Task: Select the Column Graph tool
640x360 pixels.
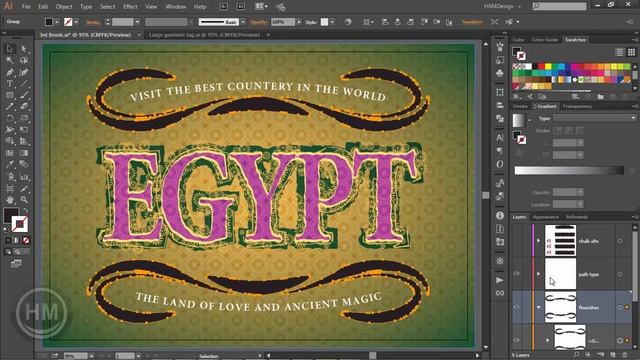Action: tap(24, 177)
